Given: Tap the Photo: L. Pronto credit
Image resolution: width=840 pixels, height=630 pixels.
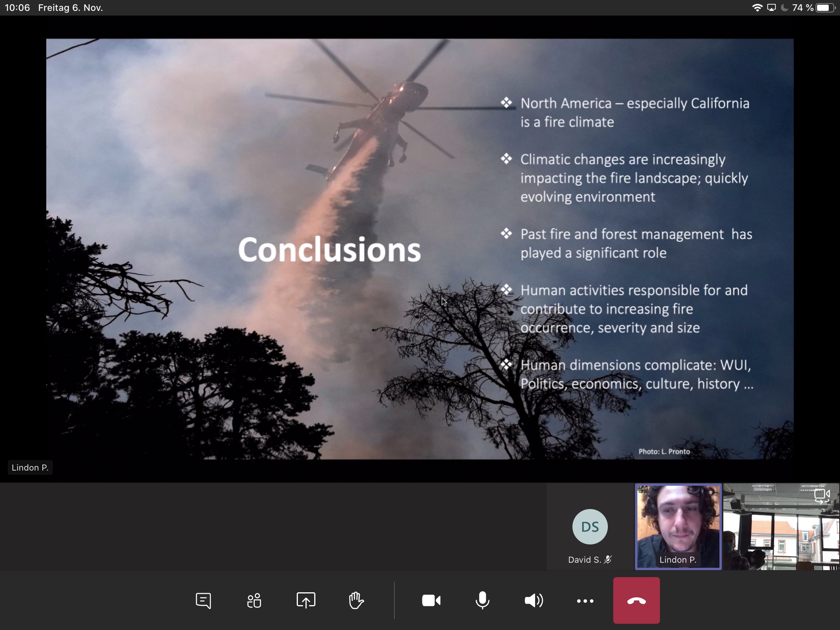Looking at the screenshot, I should pos(664,451).
